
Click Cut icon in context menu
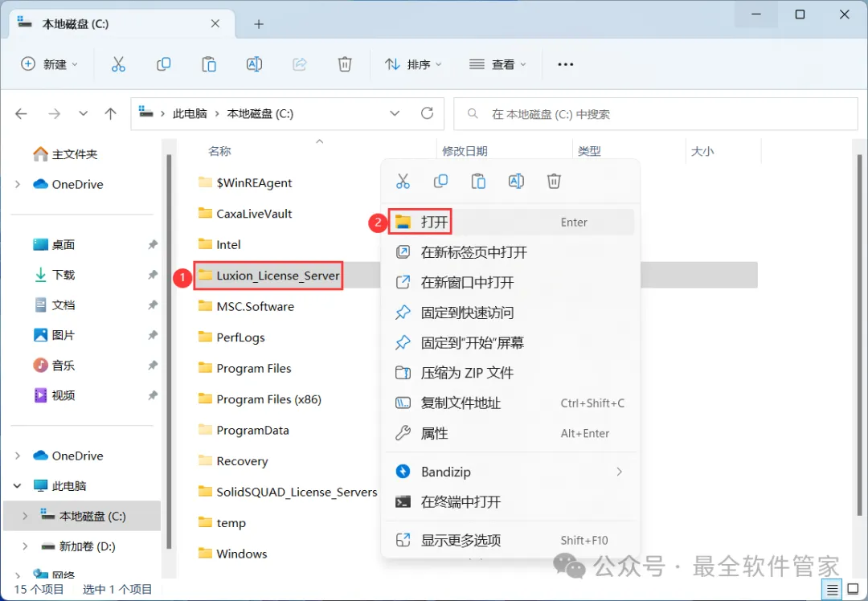tap(403, 181)
